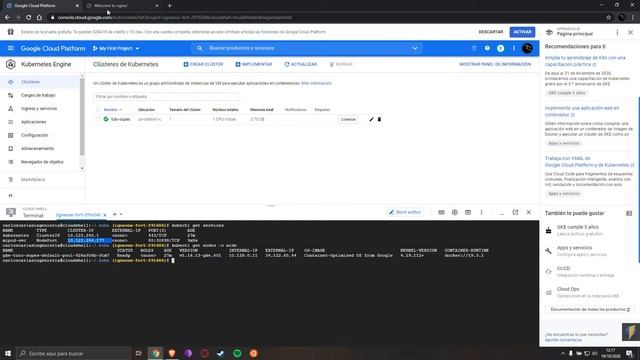Open Marketplace in the sidebar
This screenshot has height=360, width=640.
click(33, 180)
